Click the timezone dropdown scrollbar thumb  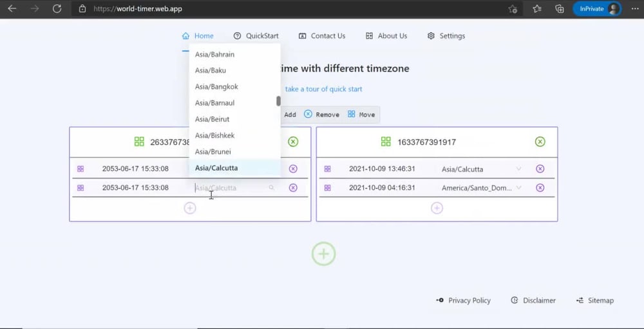coord(278,101)
